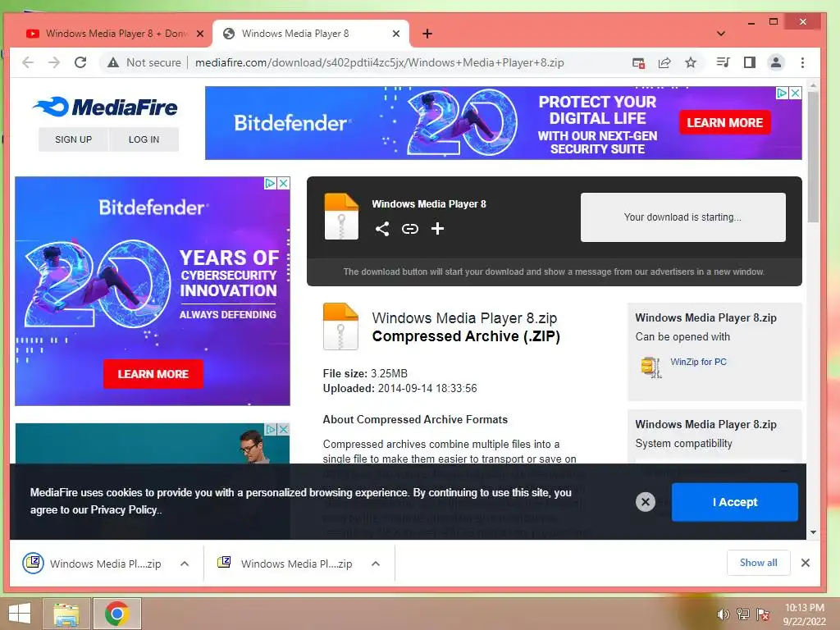Click the 'Uploaded: 2014-09-14 18:33:56' text
Screen dimensions: 840x630
pos(399,388)
